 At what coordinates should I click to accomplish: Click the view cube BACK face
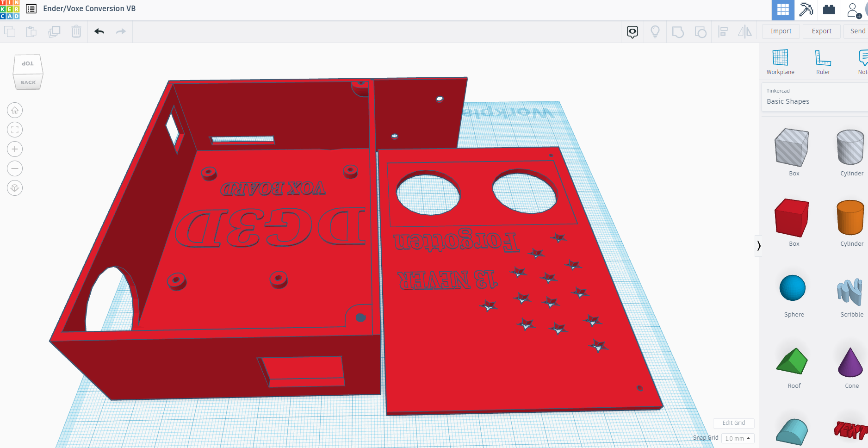tap(28, 82)
